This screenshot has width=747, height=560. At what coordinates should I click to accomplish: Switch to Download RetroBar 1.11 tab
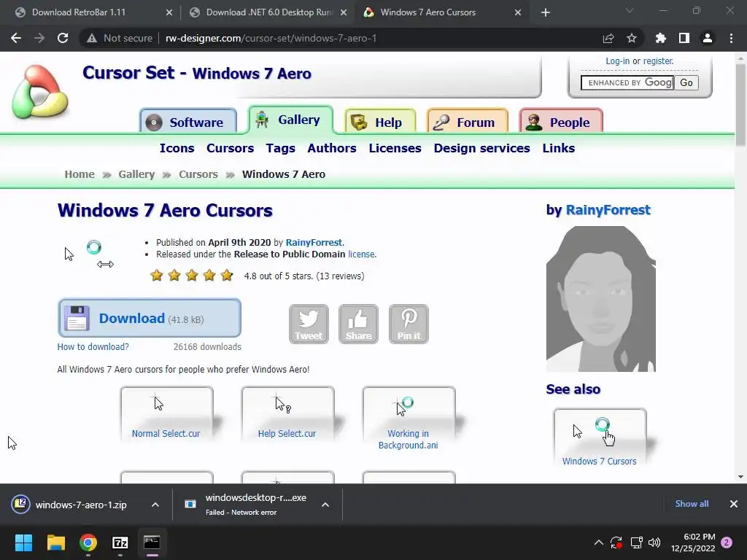click(79, 12)
